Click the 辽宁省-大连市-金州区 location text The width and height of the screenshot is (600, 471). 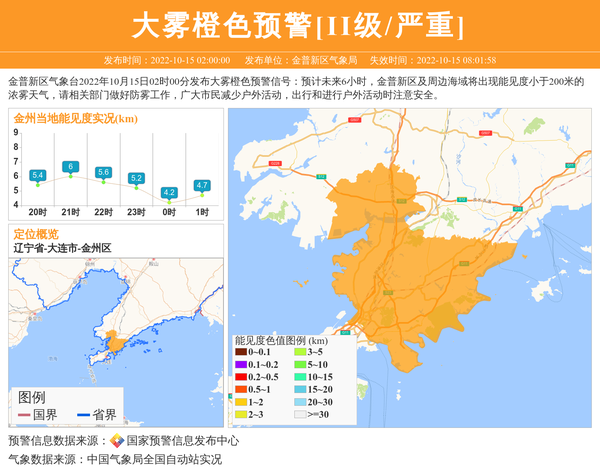[x=61, y=247]
